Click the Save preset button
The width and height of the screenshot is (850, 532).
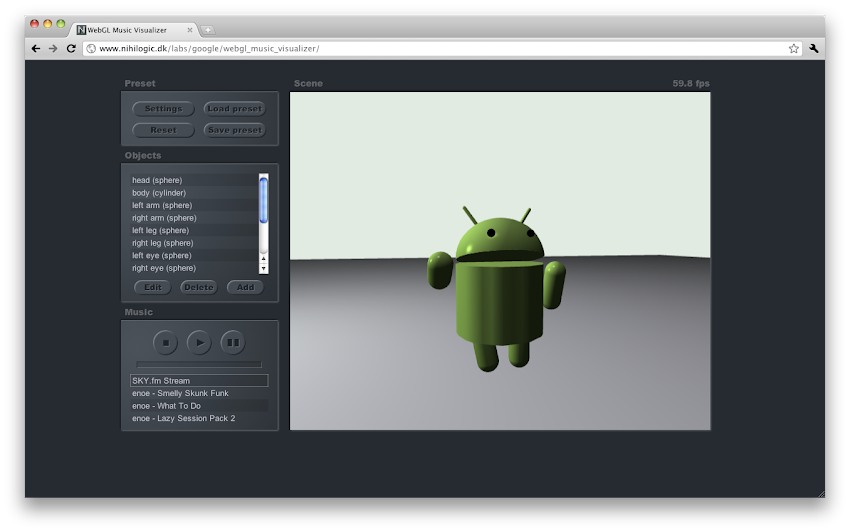coord(234,130)
